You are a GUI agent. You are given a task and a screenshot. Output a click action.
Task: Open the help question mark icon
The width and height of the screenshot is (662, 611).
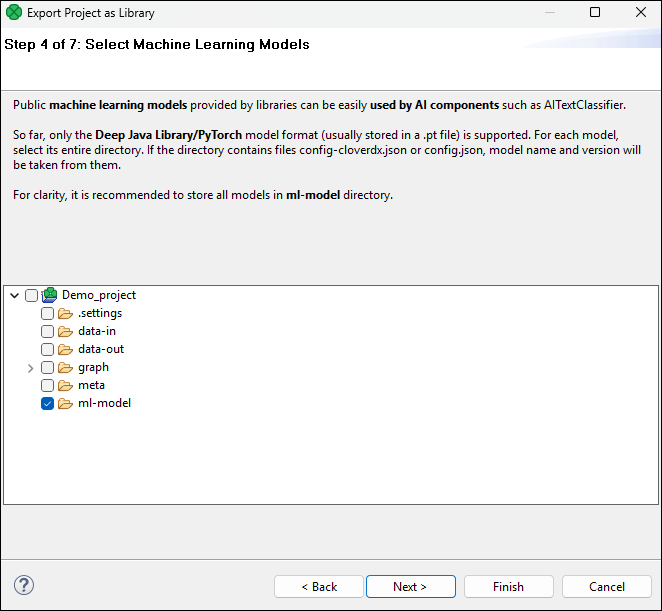point(24,586)
